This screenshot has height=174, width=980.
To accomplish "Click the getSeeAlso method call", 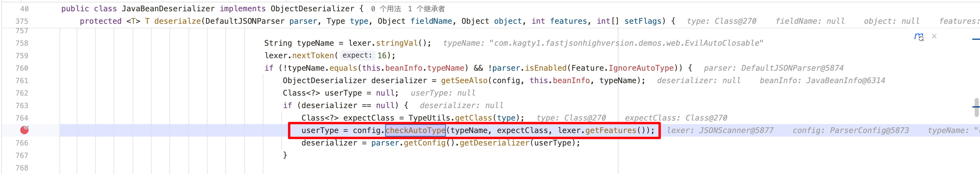I will tap(464, 80).
